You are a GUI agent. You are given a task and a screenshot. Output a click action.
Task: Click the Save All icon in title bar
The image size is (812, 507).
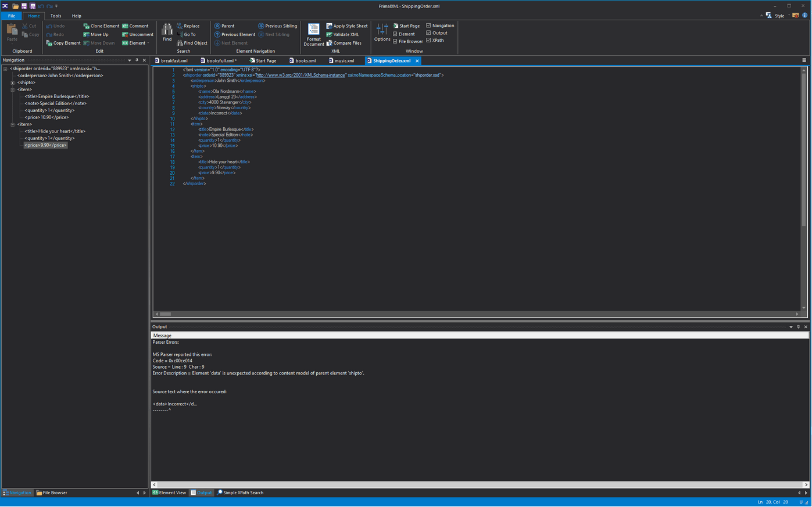tap(33, 6)
